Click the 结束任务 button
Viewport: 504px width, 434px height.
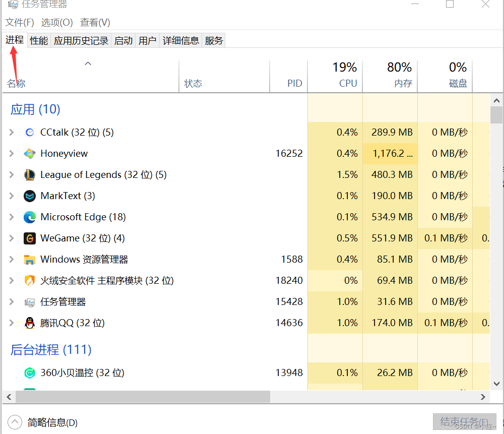(465, 421)
